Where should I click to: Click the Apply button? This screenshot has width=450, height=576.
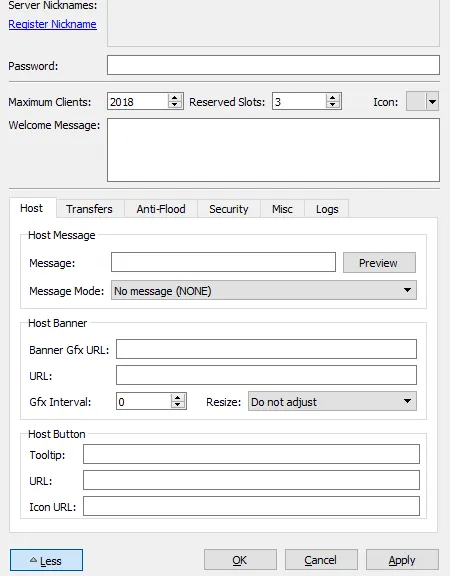pyautogui.click(x=402, y=560)
